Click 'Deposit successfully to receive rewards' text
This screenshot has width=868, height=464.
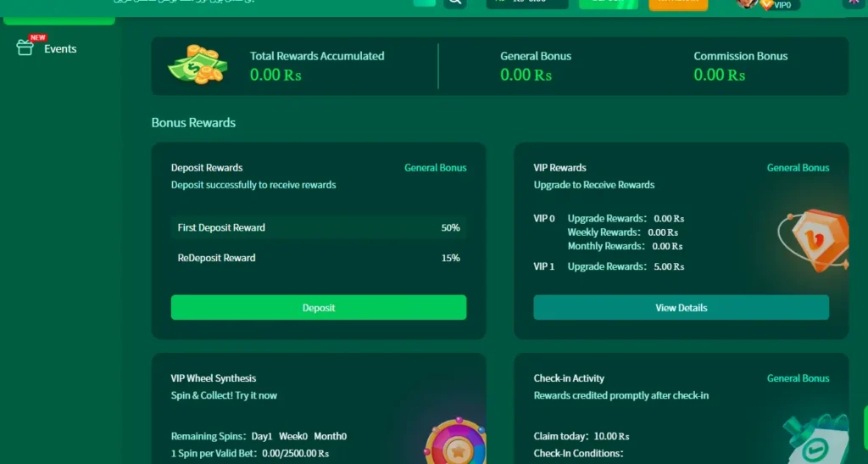(x=253, y=185)
